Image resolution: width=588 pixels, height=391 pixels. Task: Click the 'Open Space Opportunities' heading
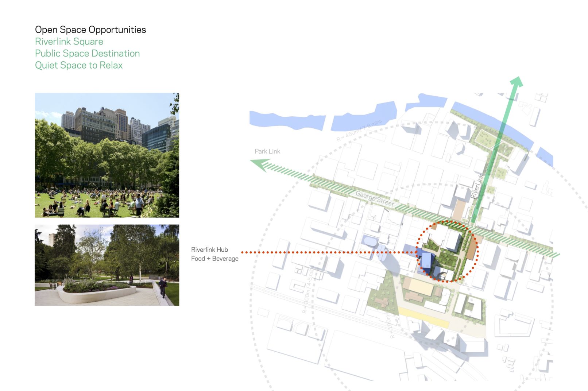pyautogui.click(x=90, y=30)
